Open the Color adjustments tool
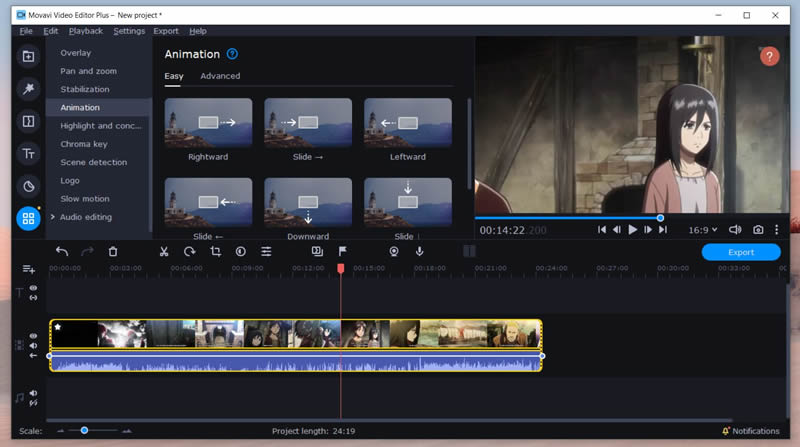The width and height of the screenshot is (800, 447). coord(241,251)
